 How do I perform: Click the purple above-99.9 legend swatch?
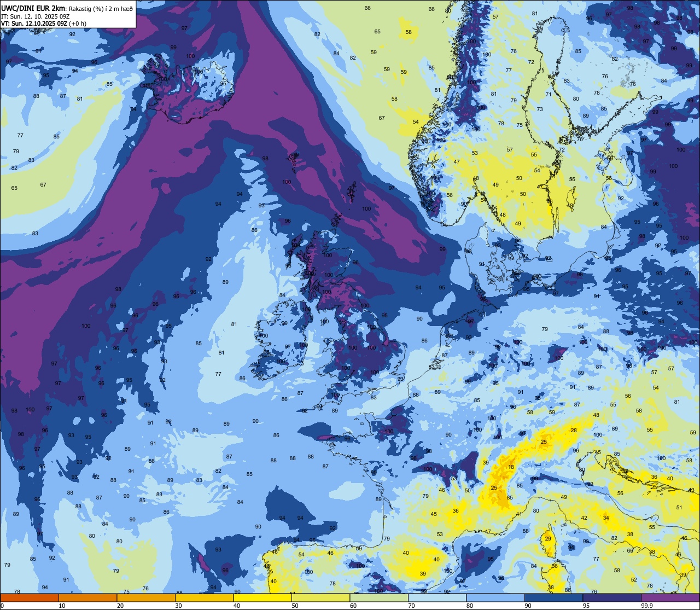pyautogui.click(x=670, y=597)
